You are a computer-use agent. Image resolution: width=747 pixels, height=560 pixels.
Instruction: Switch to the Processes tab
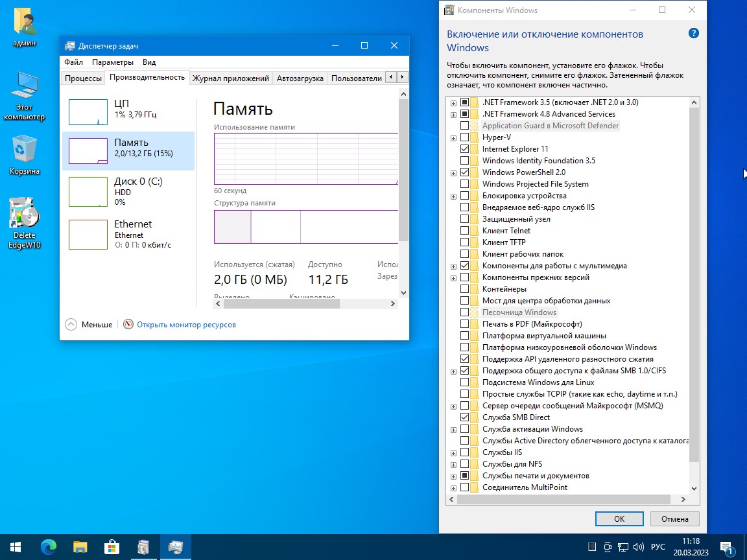83,78
